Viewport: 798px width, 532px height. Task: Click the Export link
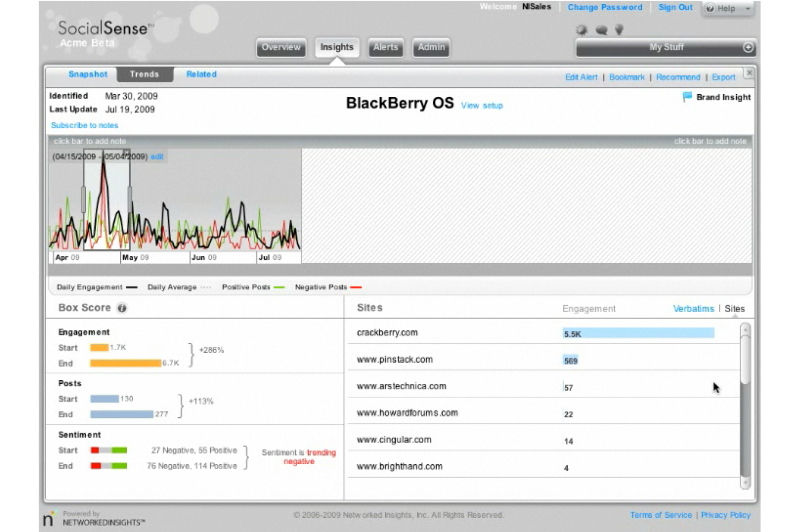tap(724, 77)
